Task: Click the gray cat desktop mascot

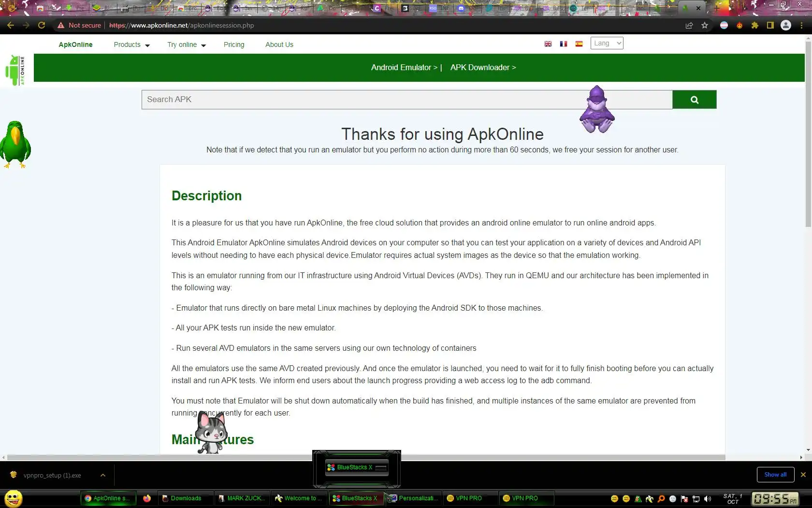Action: point(211,433)
